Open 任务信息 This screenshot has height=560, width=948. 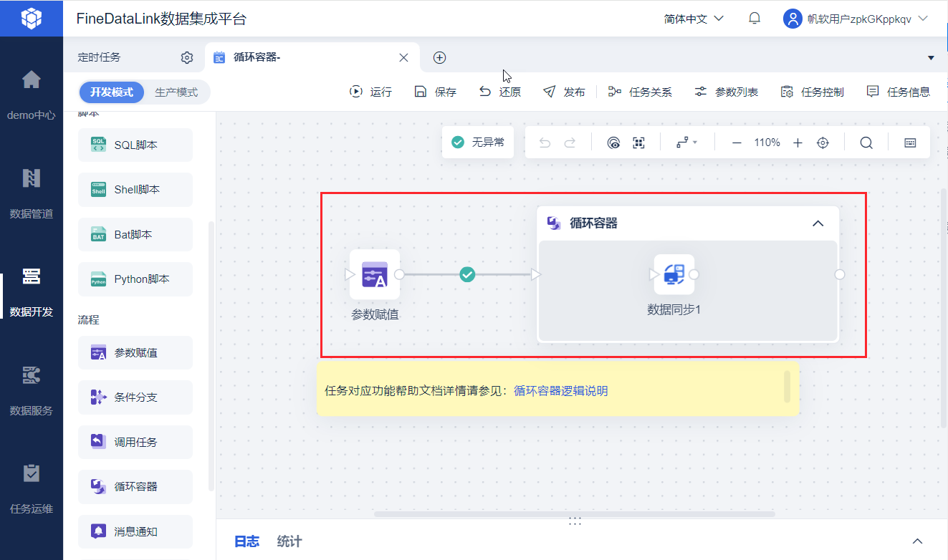898,92
